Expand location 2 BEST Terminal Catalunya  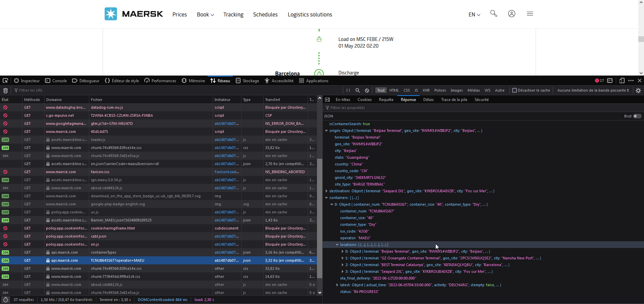[342, 265]
